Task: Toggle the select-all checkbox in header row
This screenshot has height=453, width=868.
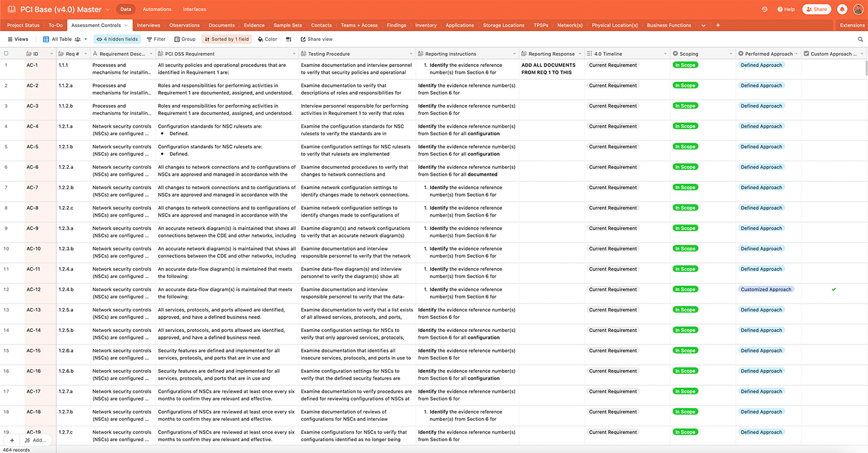Action: click(7, 54)
